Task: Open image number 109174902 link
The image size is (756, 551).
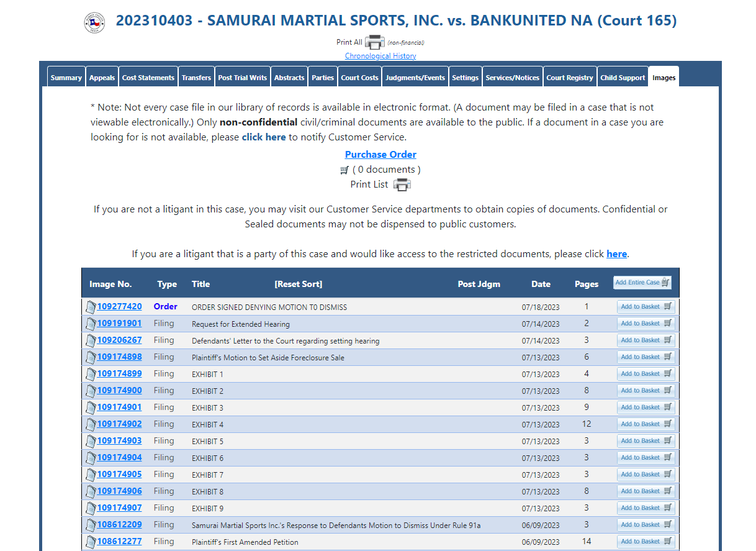Action: [119, 424]
